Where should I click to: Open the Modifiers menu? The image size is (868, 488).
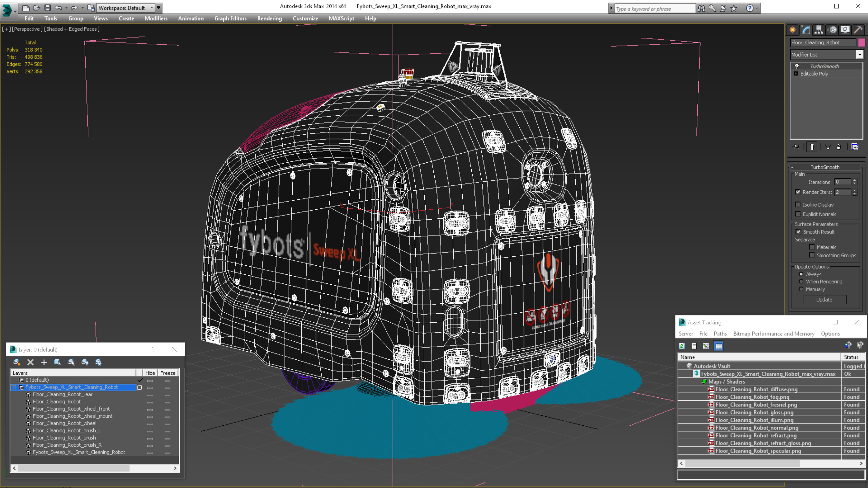point(156,18)
